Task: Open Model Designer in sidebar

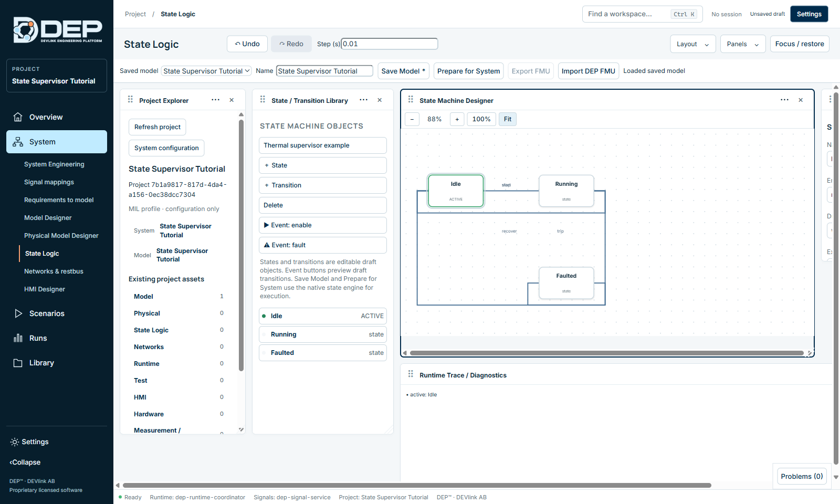Action: pyautogui.click(x=48, y=218)
